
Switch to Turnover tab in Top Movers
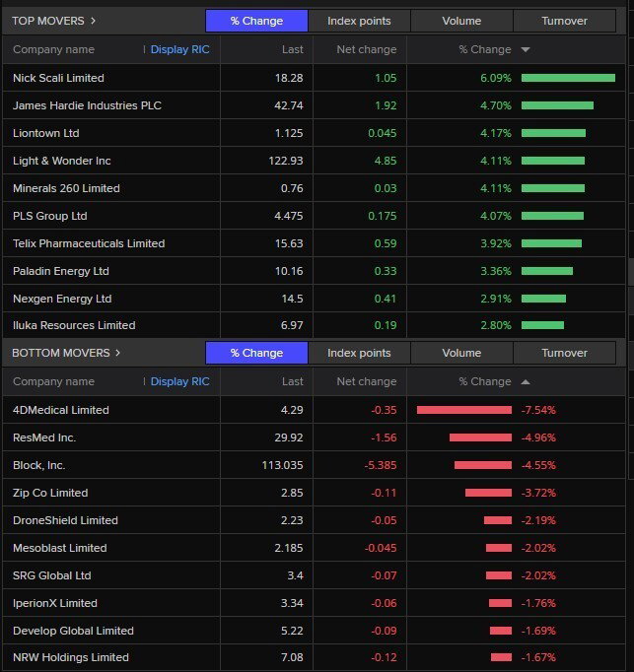point(564,21)
